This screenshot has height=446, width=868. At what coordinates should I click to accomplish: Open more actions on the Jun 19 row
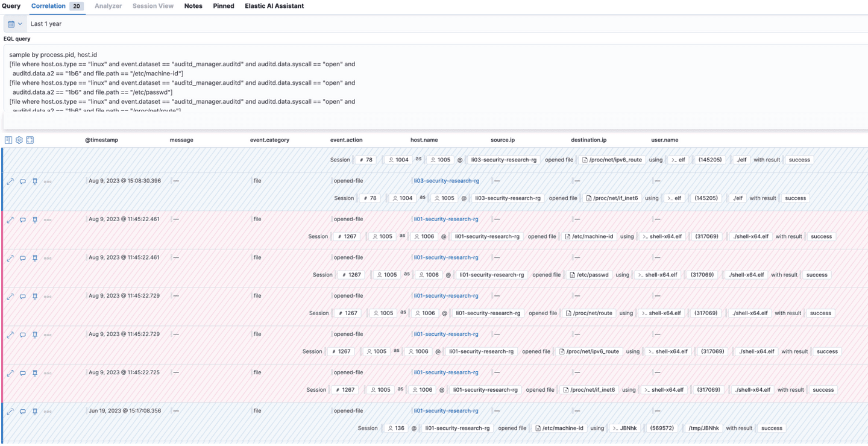pyautogui.click(x=47, y=411)
